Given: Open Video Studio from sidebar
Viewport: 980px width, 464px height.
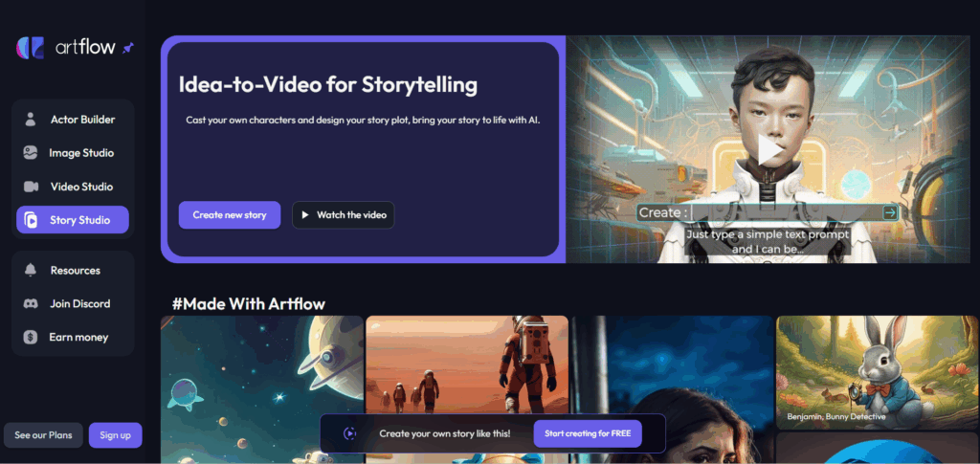Looking at the screenshot, I should (x=73, y=187).
